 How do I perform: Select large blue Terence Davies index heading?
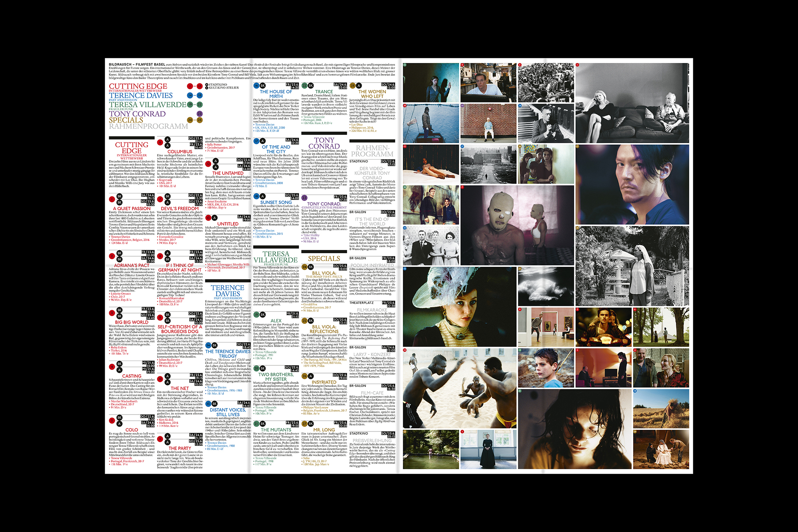[141, 95]
